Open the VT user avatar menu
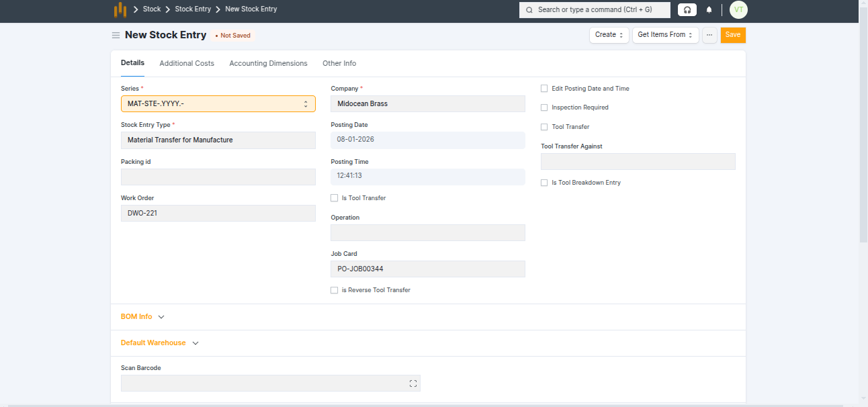The width and height of the screenshot is (868, 407). pyautogui.click(x=738, y=10)
